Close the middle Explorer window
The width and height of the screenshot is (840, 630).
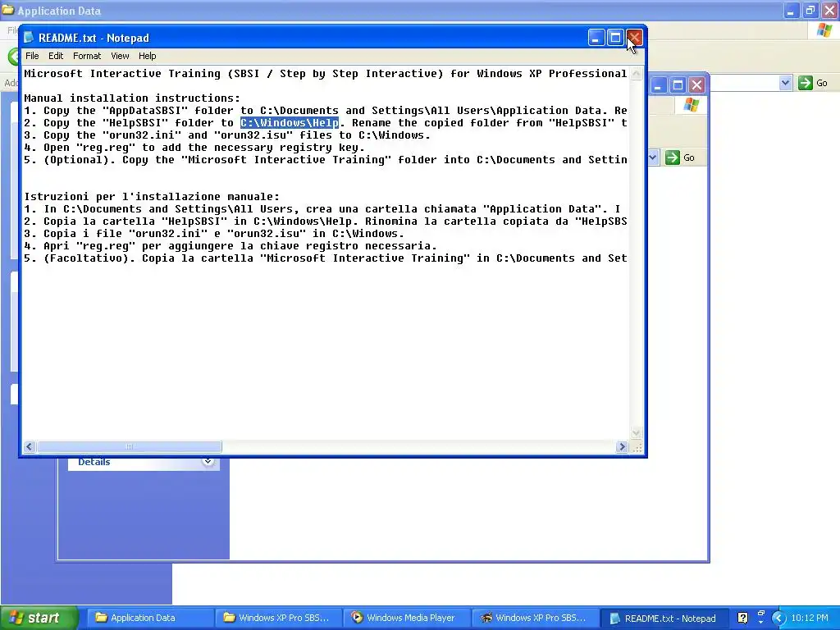(x=696, y=84)
